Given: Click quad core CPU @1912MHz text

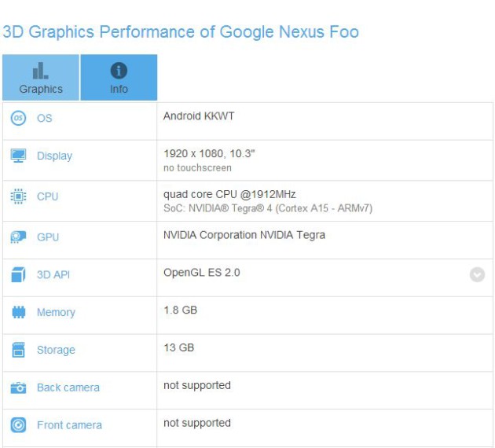Looking at the screenshot, I should (229, 194).
